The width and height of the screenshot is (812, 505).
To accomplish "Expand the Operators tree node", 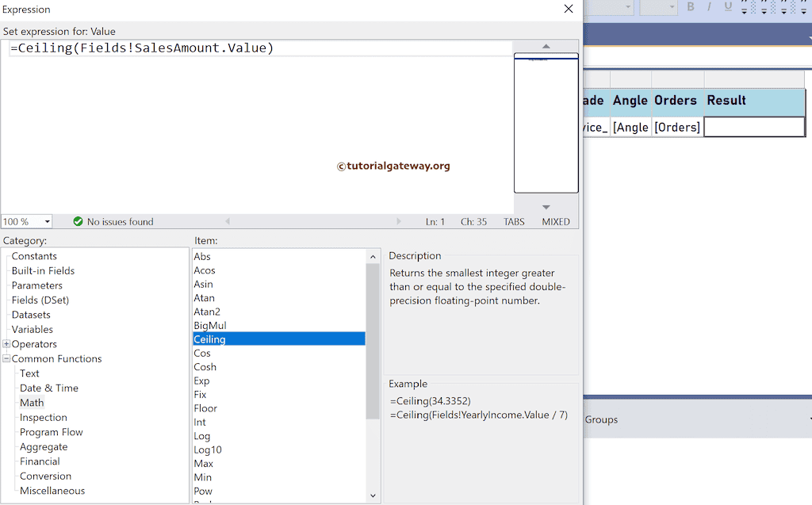I will [x=6, y=344].
